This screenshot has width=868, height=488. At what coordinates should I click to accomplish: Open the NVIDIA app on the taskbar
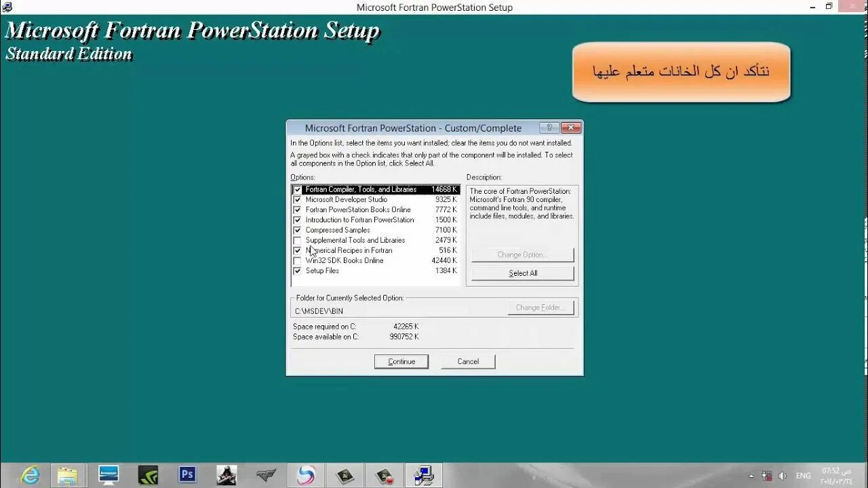(148, 475)
